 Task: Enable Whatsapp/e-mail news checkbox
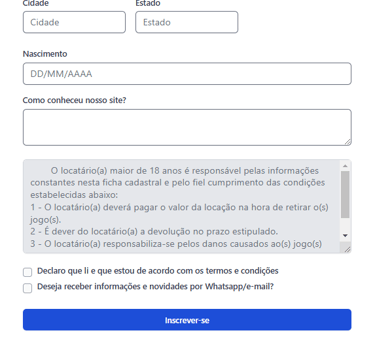point(27,288)
